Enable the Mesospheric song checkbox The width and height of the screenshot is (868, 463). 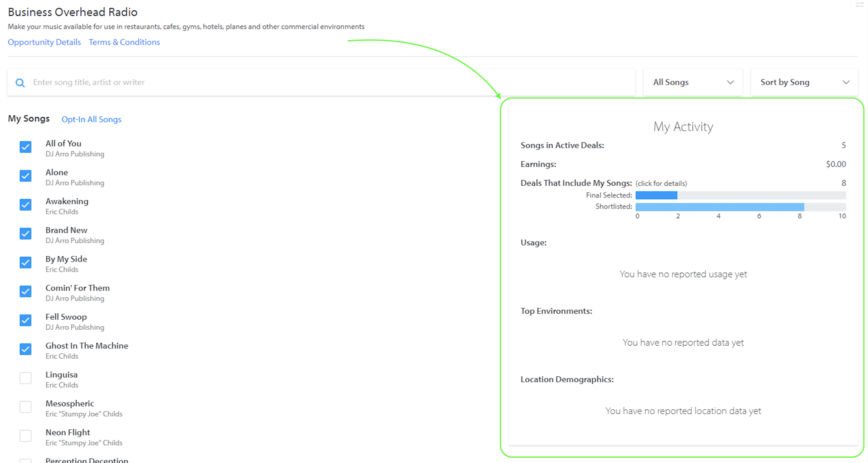(26, 407)
